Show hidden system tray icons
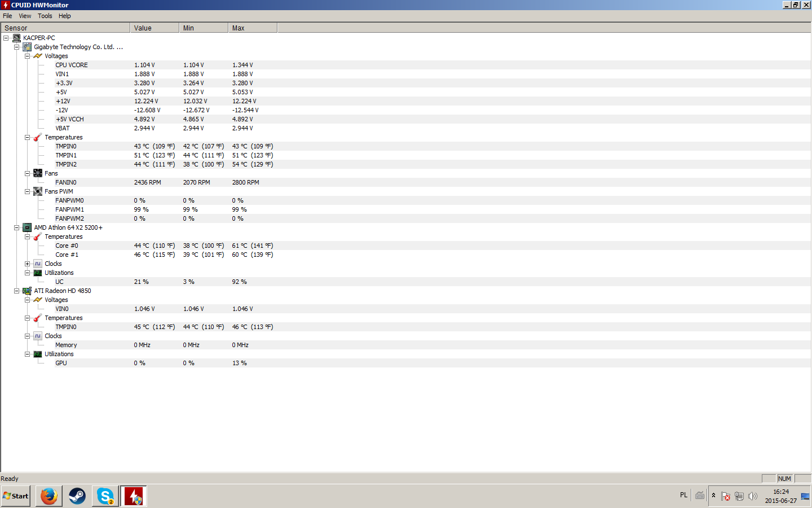 713,496
